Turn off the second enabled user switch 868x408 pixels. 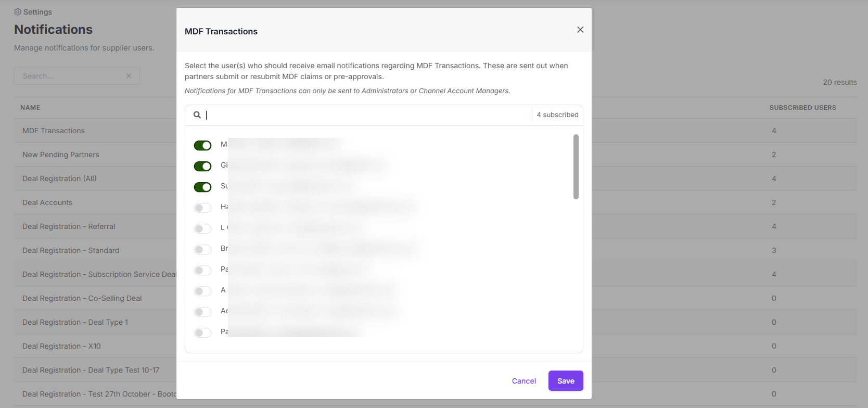[203, 166]
